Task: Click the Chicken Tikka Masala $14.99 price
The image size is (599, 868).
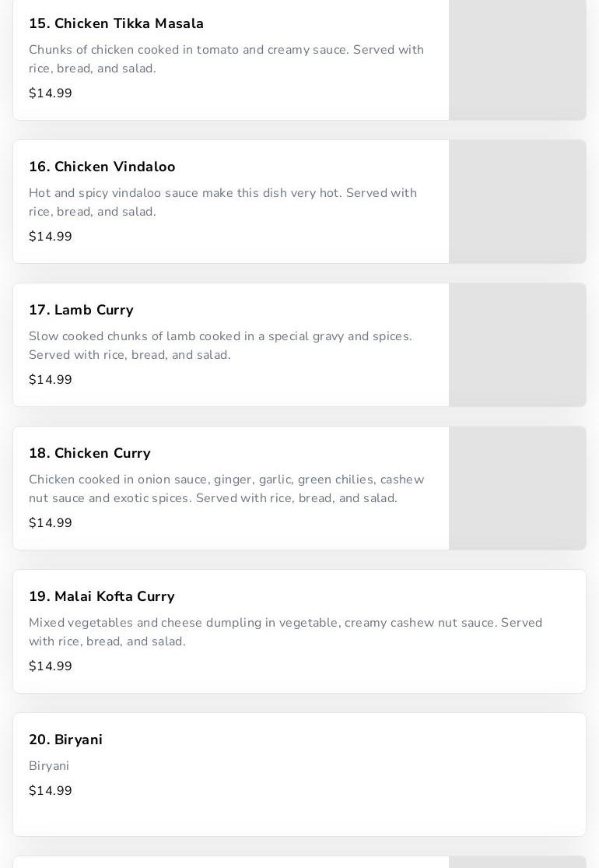Action: (x=51, y=93)
